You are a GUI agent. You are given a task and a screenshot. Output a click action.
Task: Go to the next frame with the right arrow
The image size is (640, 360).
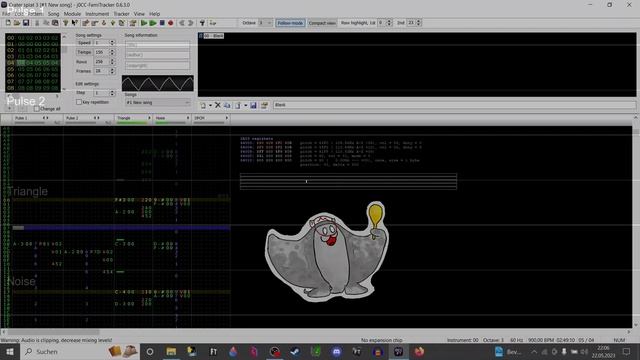click(x=191, y=23)
